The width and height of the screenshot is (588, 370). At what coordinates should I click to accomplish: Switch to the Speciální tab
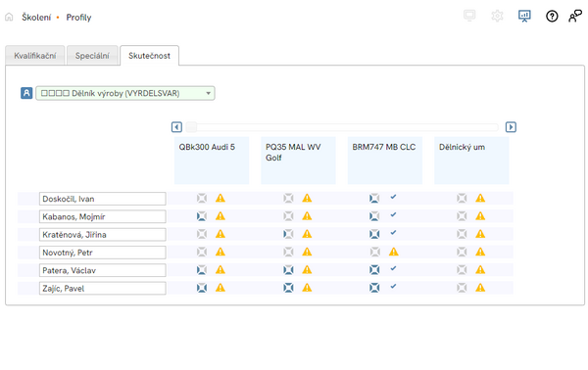[92, 56]
